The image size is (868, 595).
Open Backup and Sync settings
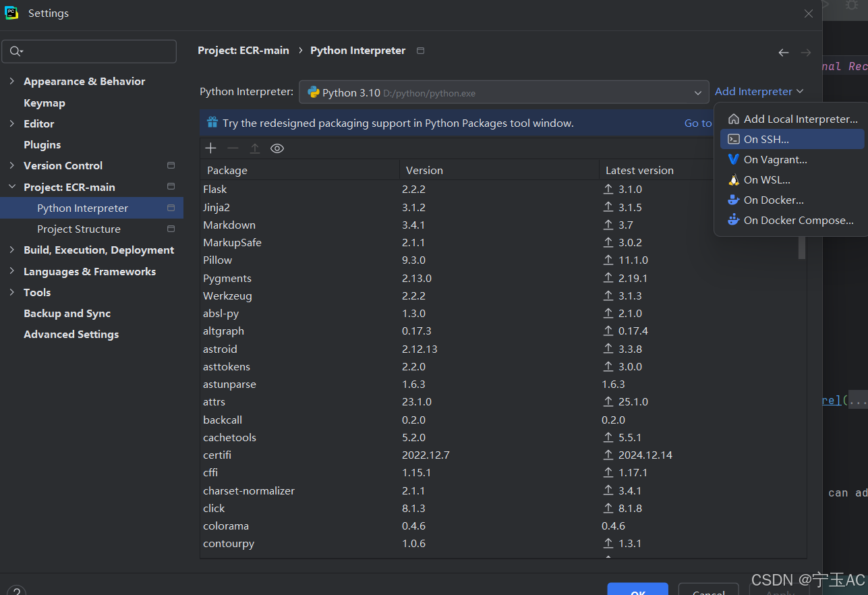pyautogui.click(x=67, y=313)
